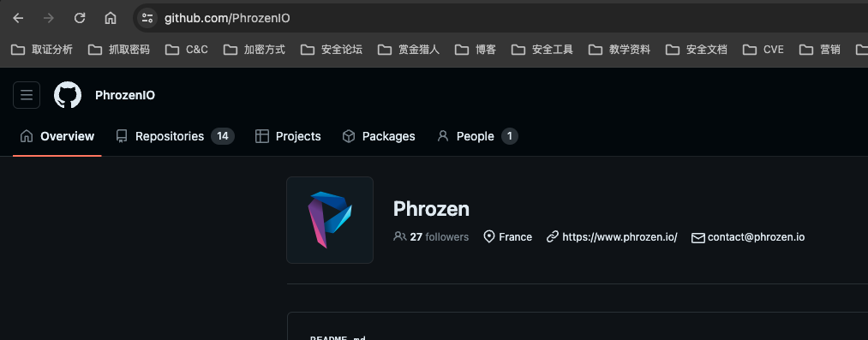Open the 安全文档 bookmark folder
Screen dimensions: 868x340
(697, 50)
